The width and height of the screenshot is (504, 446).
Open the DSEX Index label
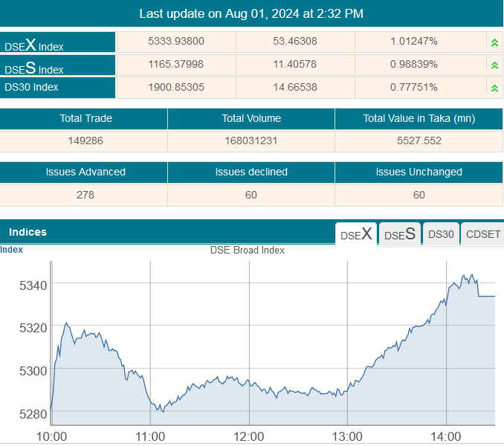click(x=34, y=45)
